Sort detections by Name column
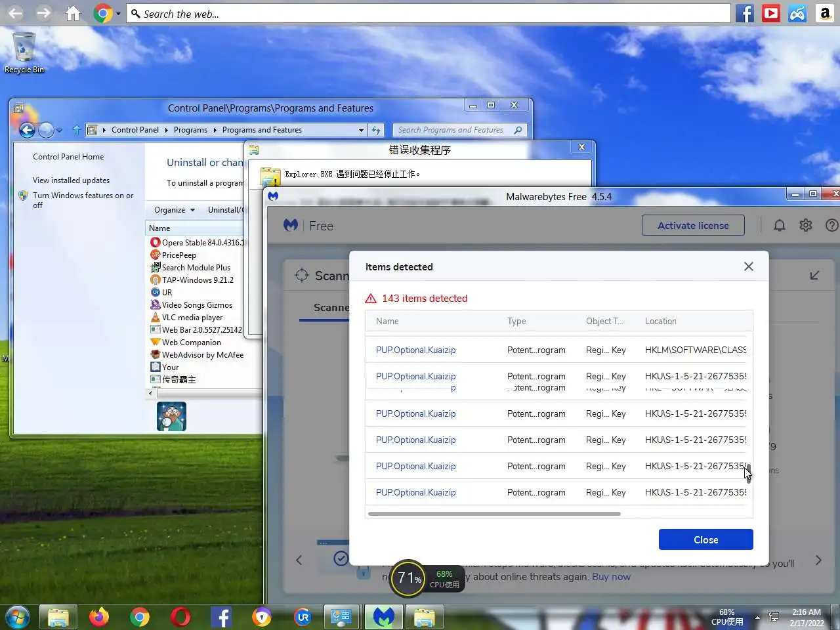Screen dimensions: 840x630 tap(387, 321)
